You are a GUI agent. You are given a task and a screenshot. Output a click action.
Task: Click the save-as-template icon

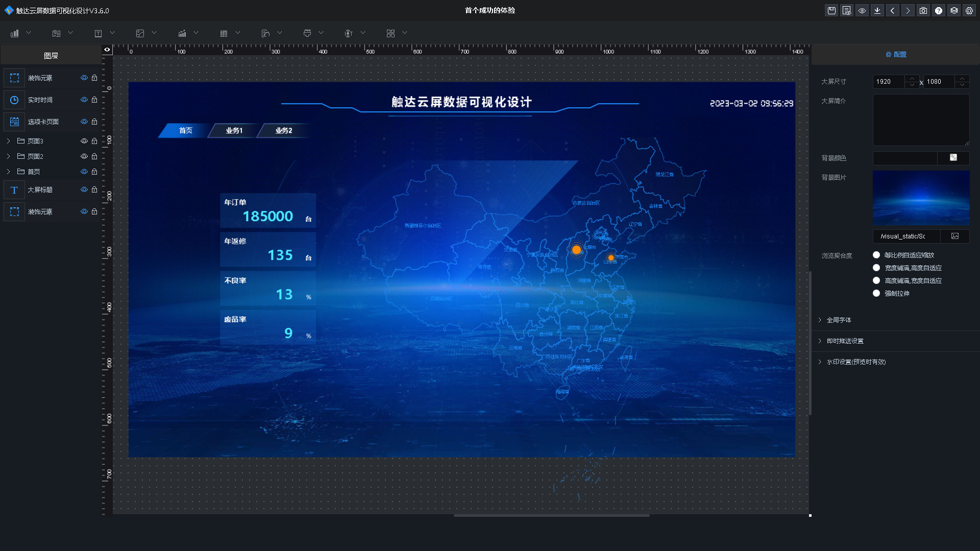847,10
